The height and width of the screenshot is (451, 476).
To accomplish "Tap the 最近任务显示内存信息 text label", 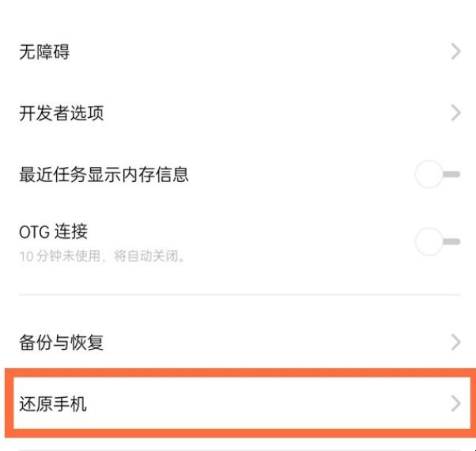I will [104, 174].
